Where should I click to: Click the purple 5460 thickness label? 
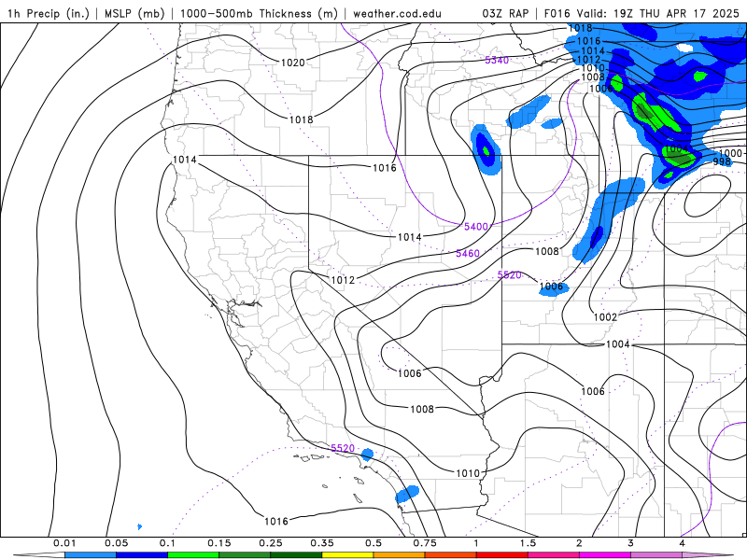(468, 253)
